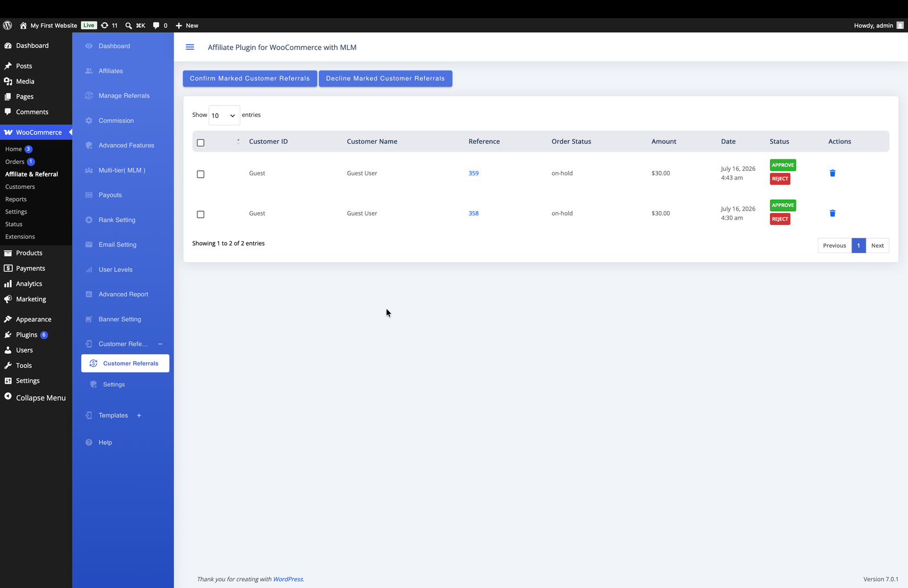The image size is (908, 588).
Task: Open the home icon for My First Website
Action: click(x=23, y=26)
